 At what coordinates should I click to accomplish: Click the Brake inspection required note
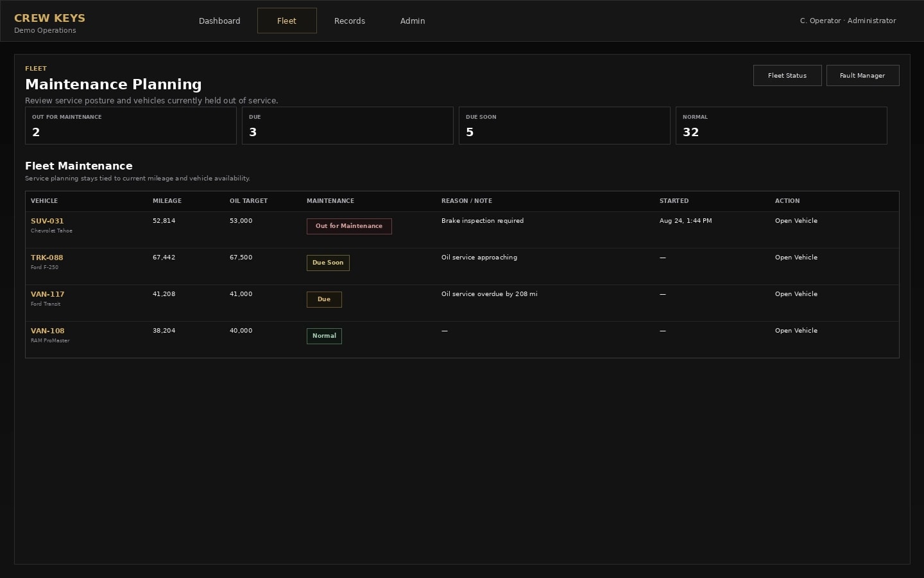click(x=483, y=221)
